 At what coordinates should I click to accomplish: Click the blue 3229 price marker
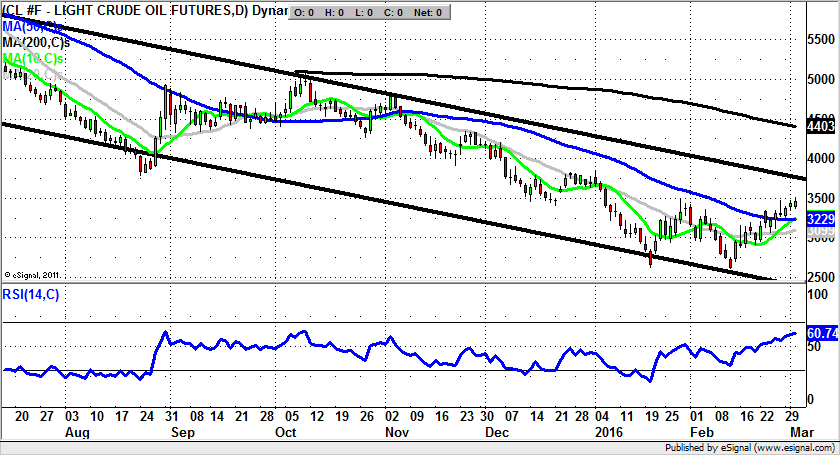pos(819,219)
